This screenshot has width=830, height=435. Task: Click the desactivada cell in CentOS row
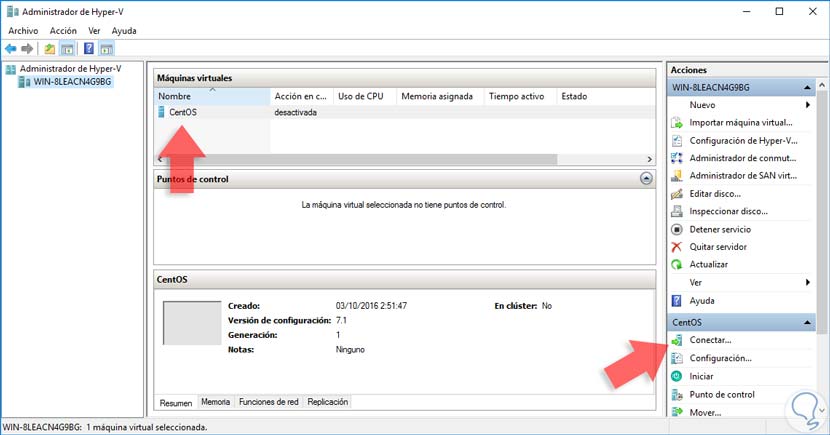(295, 112)
